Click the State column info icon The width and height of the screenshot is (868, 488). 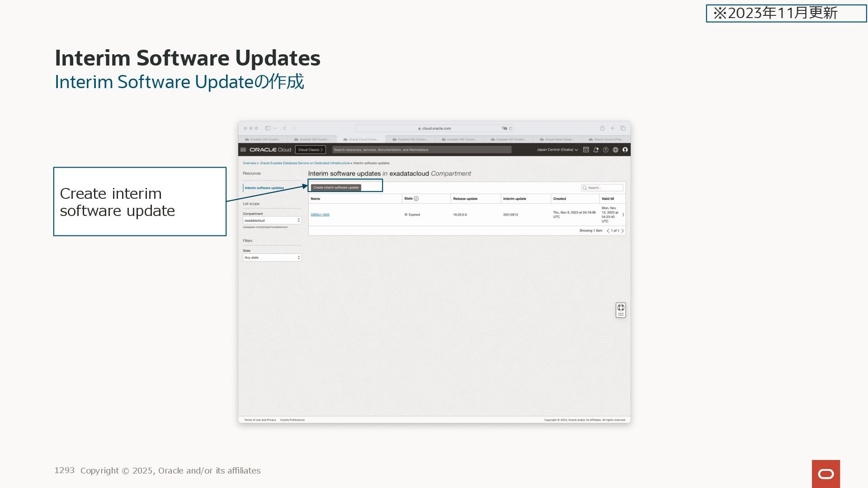point(416,198)
